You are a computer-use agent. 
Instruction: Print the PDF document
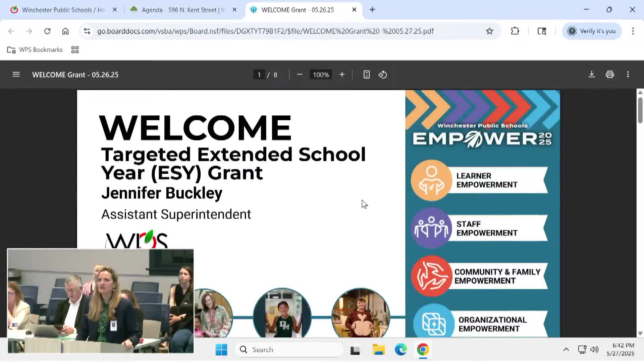pyautogui.click(x=610, y=74)
